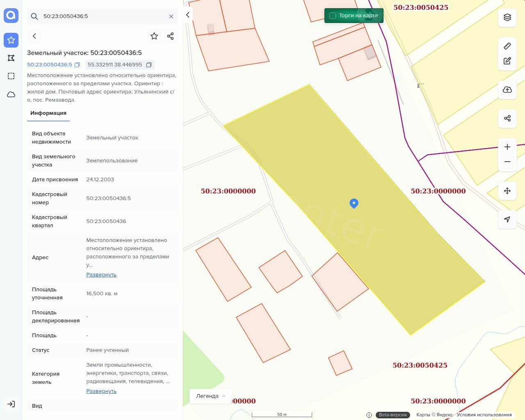Viewport: 525px width, 420px height.
Task: Open the map layers panel
Action: pos(507,17)
